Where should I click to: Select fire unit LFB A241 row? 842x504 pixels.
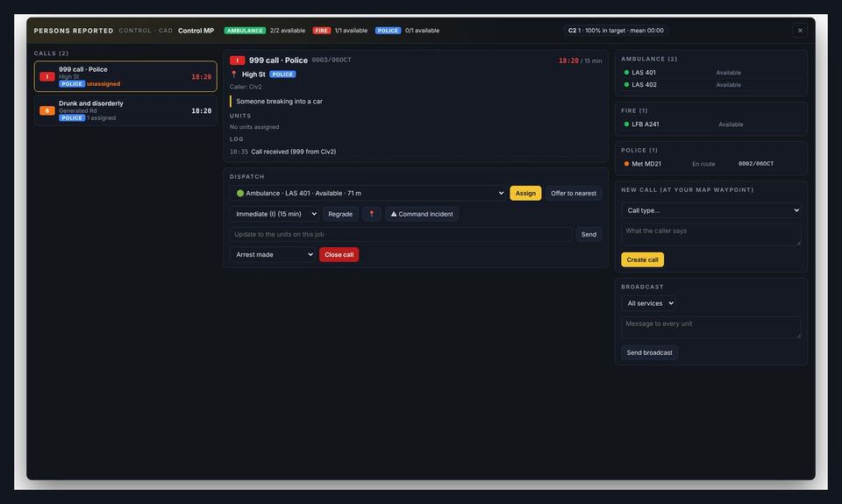tap(711, 124)
